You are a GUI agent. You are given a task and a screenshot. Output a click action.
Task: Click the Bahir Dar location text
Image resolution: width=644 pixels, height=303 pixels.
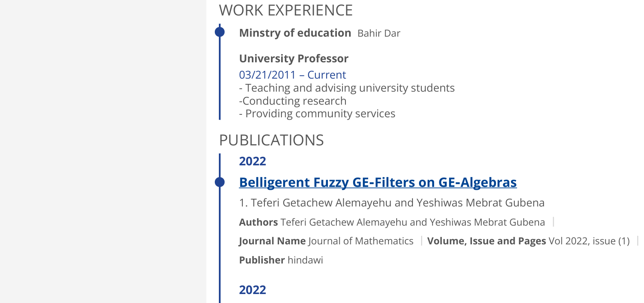pyautogui.click(x=379, y=33)
